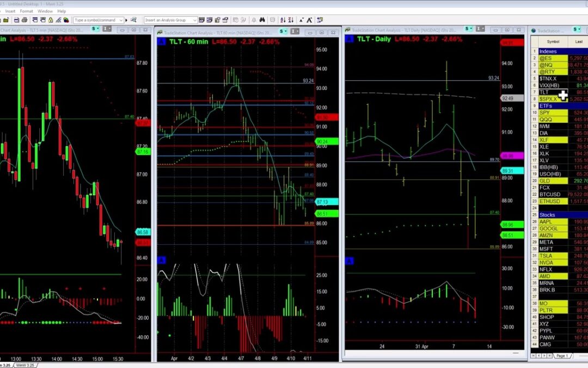
Task: Click the alerts bell icon in toolbar
Action: [254, 20]
